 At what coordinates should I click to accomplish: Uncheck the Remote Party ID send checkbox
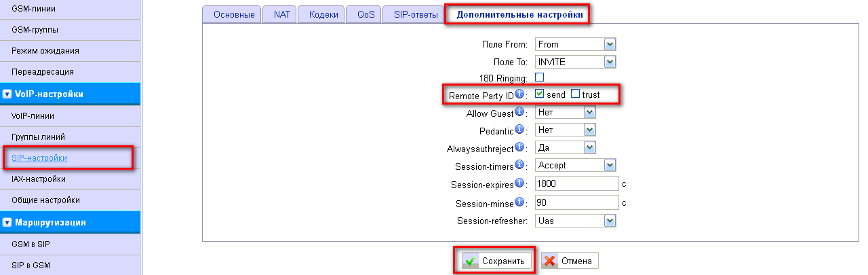540,94
